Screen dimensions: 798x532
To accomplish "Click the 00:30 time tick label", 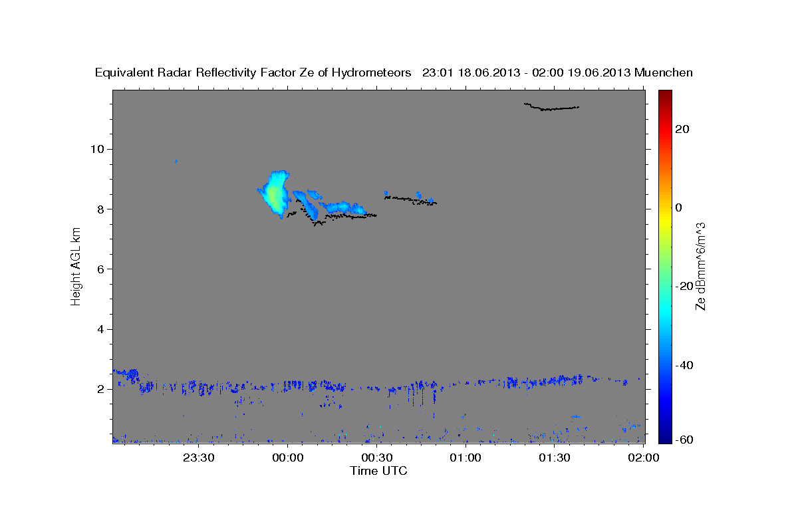I will pos(376,458).
